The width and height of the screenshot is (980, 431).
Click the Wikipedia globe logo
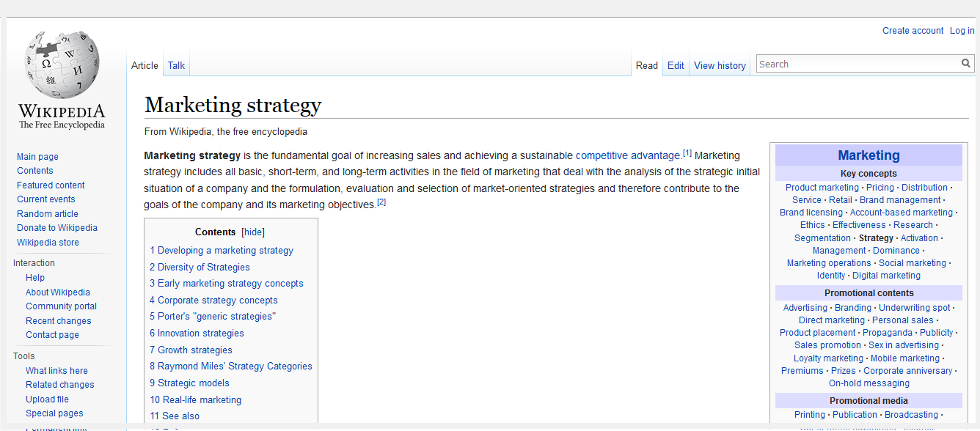62,65
